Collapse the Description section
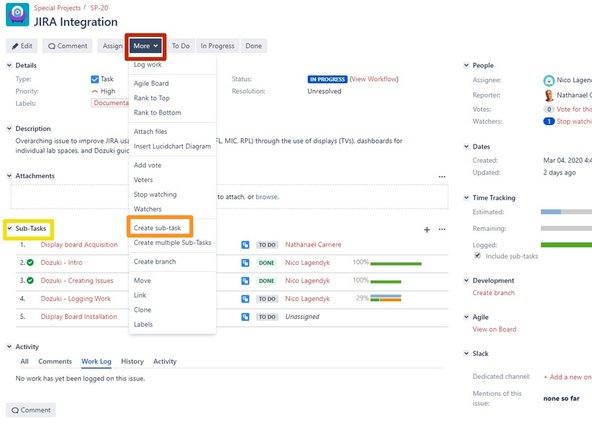Viewport: 592px width, 444px height. point(9,129)
